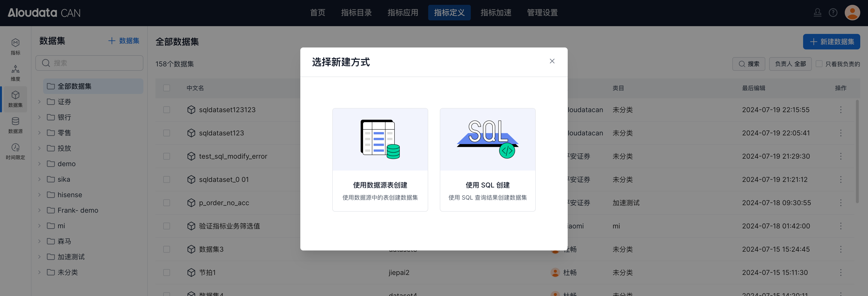Viewport: 868px width, 296px height.
Task: Select the 数据源 sidebar icon
Action: (15, 125)
